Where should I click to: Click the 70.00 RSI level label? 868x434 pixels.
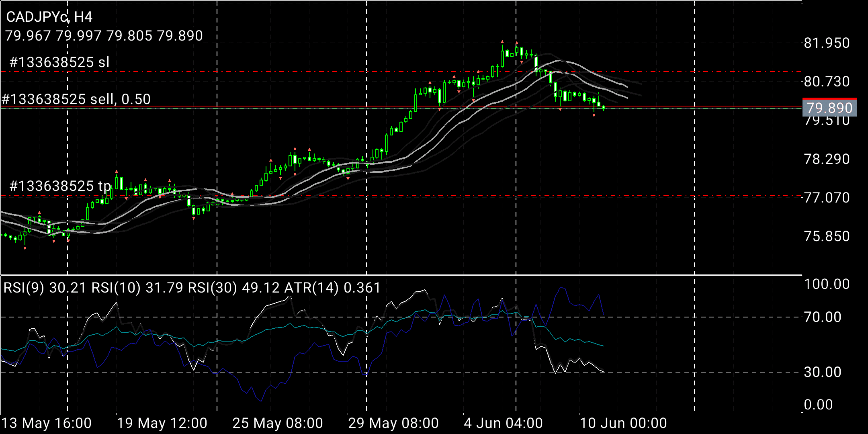click(x=822, y=317)
